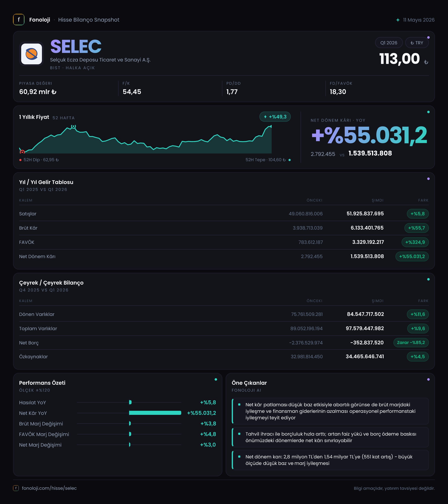Click the market value "60,92 mlr ₺"
Image resolution: width=448 pixels, height=504 pixels.
pyautogui.click(x=38, y=92)
